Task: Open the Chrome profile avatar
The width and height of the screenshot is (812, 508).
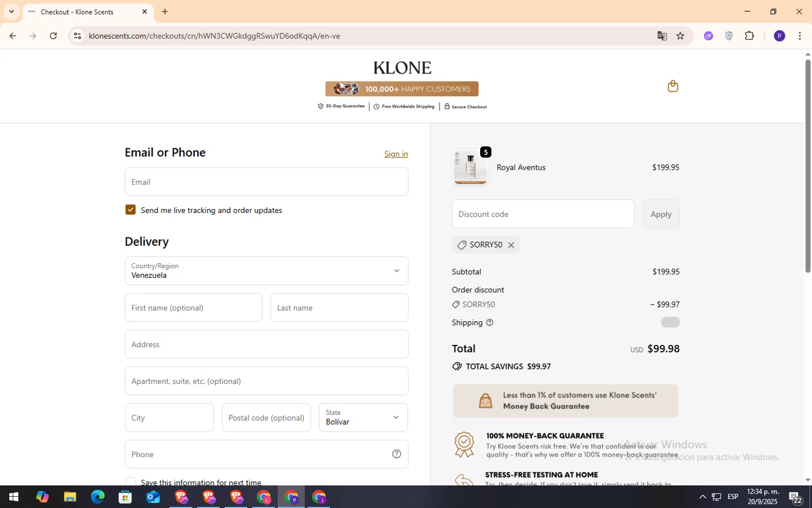Action: [780, 36]
